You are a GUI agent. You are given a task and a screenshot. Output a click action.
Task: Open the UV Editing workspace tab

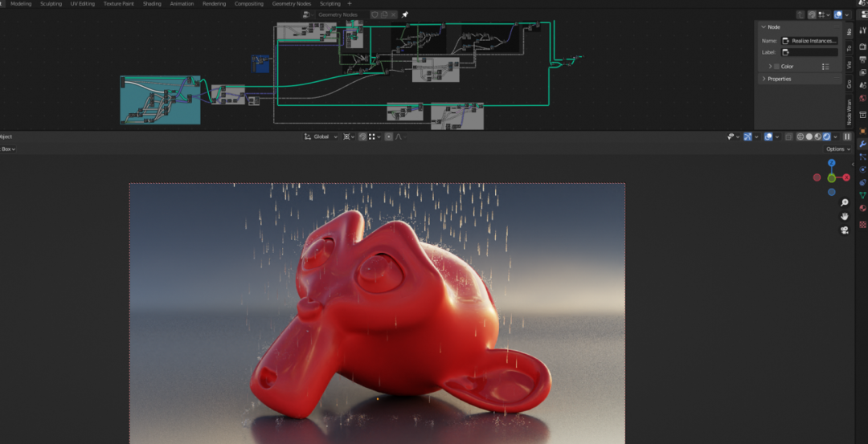pyautogui.click(x=83, y=3)
